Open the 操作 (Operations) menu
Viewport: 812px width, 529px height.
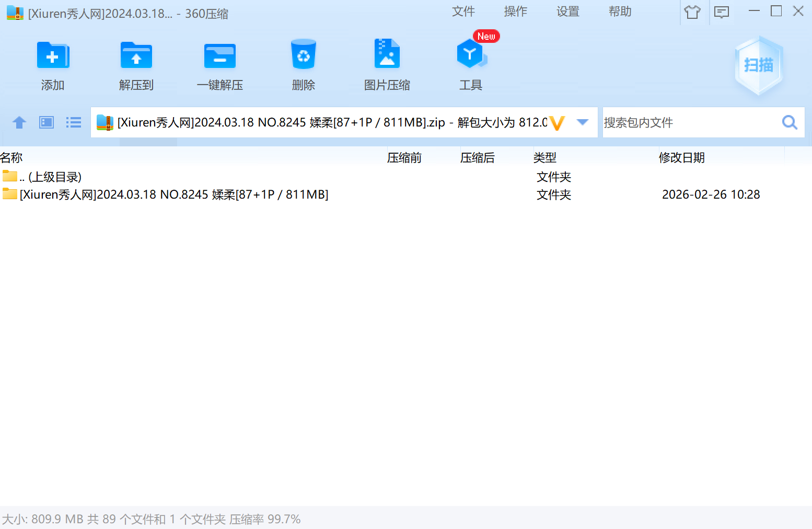tap(515, 11)
